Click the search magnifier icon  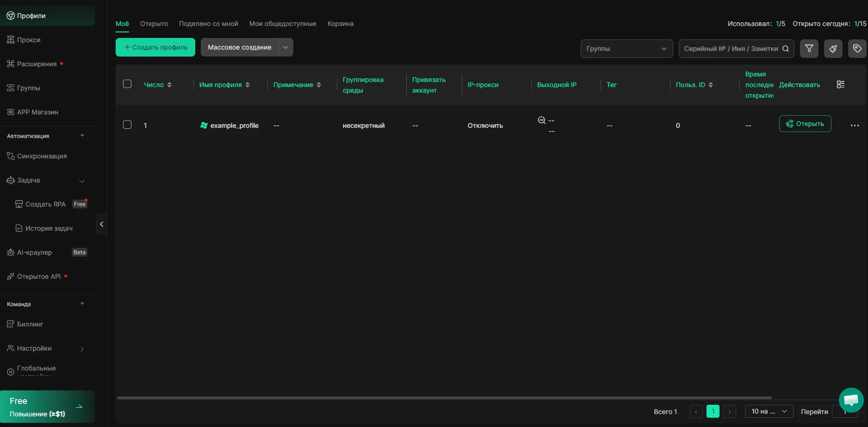coord(786,49)
